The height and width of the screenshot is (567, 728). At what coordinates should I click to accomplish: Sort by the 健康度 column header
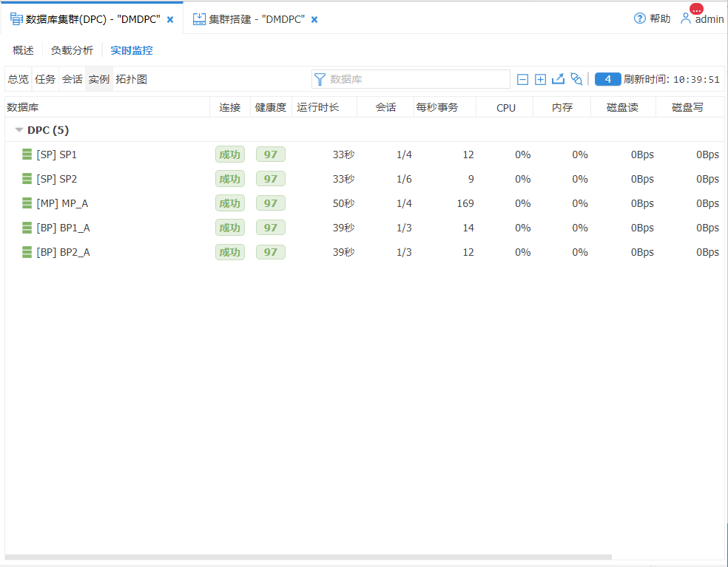[270, 107]
